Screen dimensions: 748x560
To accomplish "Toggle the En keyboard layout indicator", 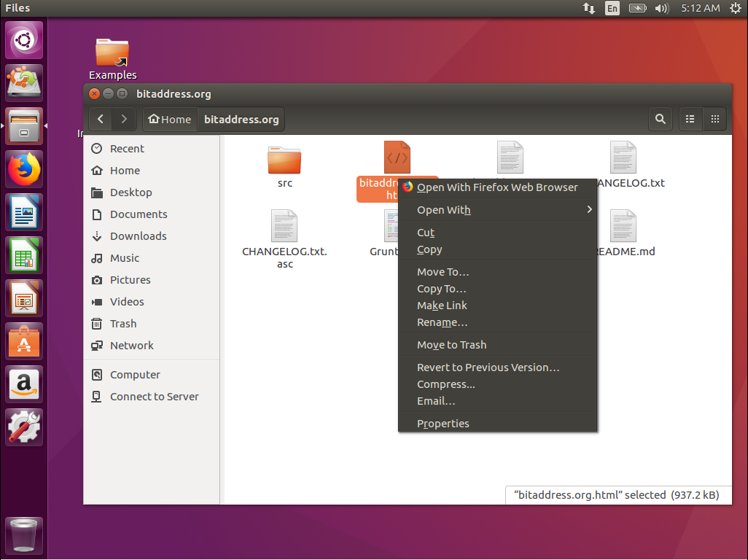I will point(612,8).
